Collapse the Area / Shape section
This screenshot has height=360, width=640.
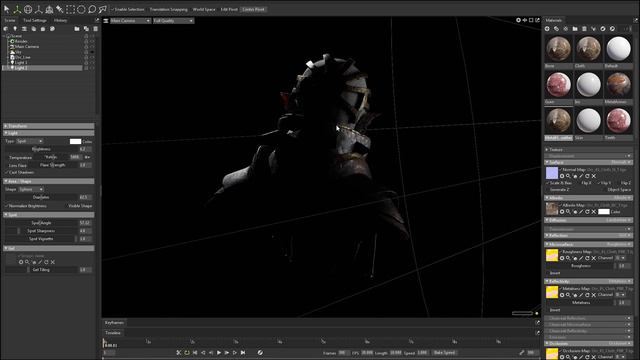point(49,181)
